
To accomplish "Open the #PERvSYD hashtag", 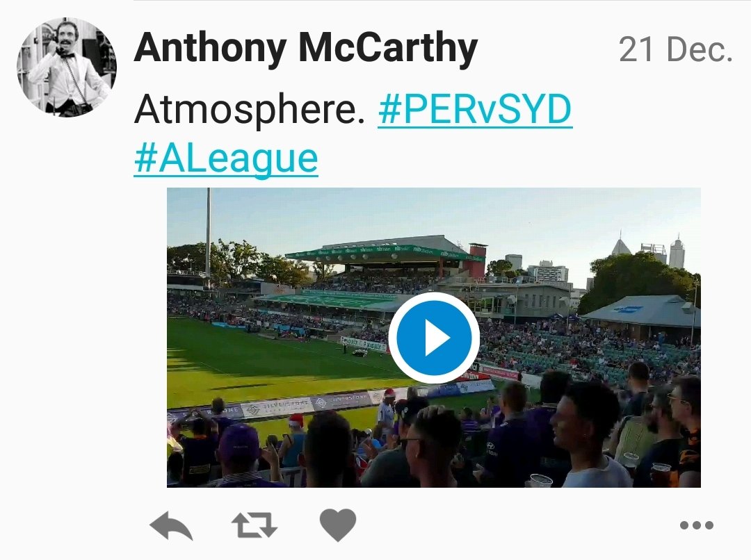I will 475,110.
